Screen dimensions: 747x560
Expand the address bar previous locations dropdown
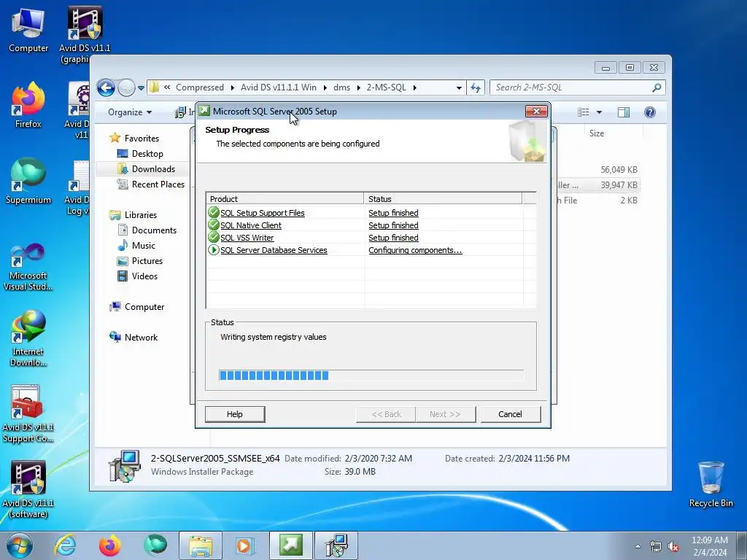pyautogui.click(x=459, y=87)
